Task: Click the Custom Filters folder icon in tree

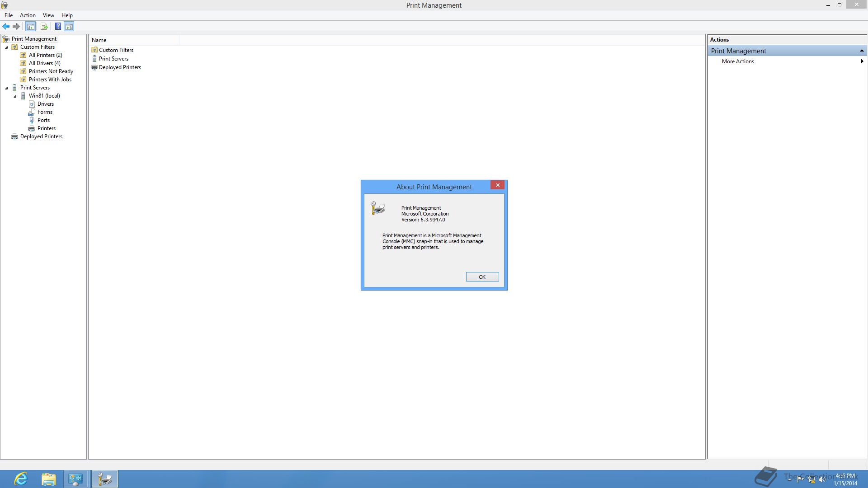Action: 14,47
